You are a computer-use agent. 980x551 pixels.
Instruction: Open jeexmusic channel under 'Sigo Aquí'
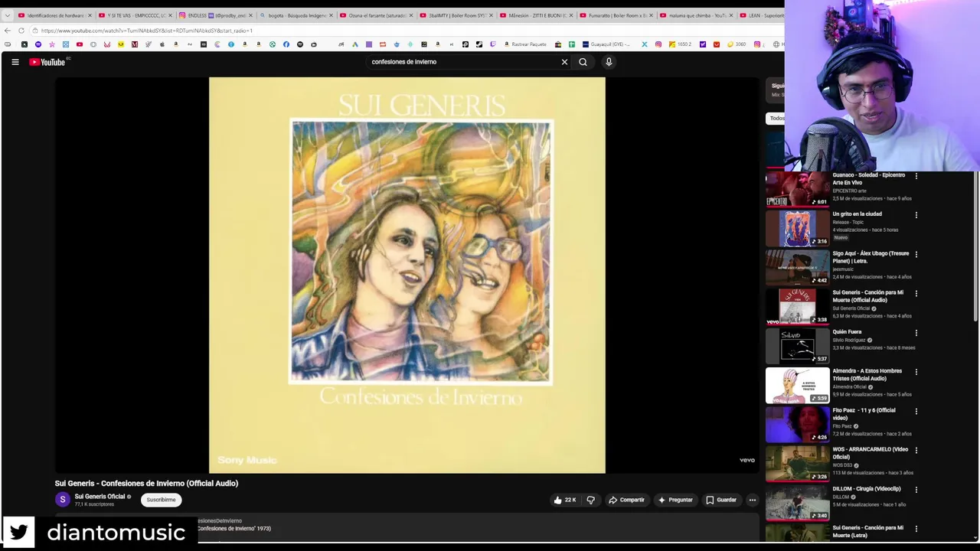[843, 269]
